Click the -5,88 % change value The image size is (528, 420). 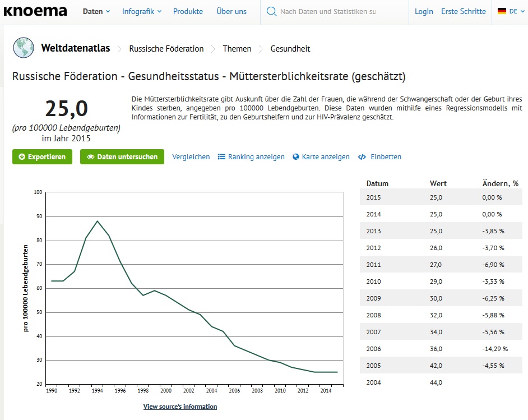tap(493, 315)
